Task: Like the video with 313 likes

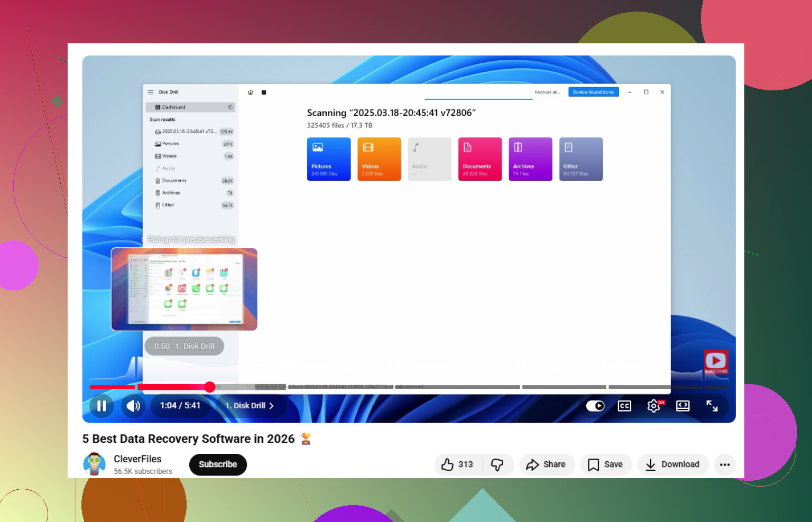Action: coord(458,464)
